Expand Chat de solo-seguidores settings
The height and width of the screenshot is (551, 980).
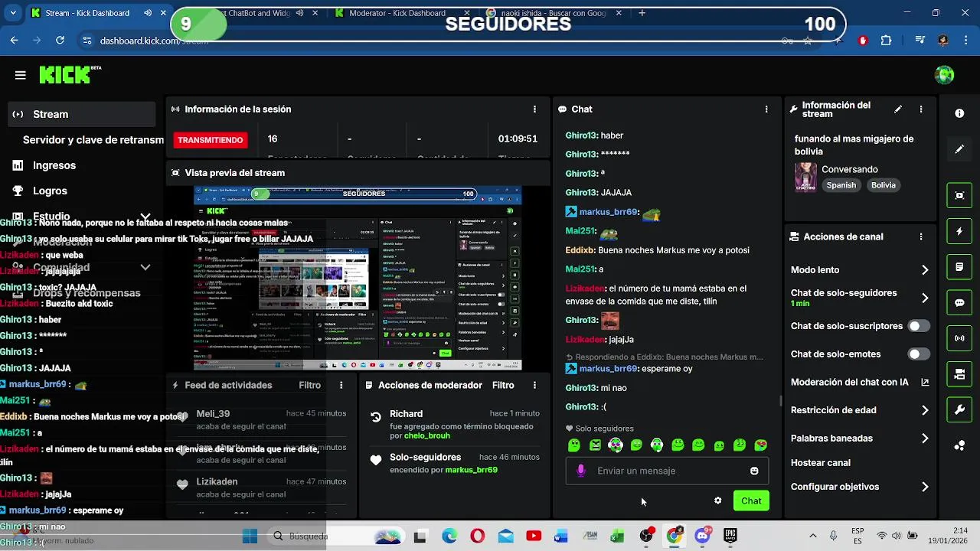coord(925,298)
